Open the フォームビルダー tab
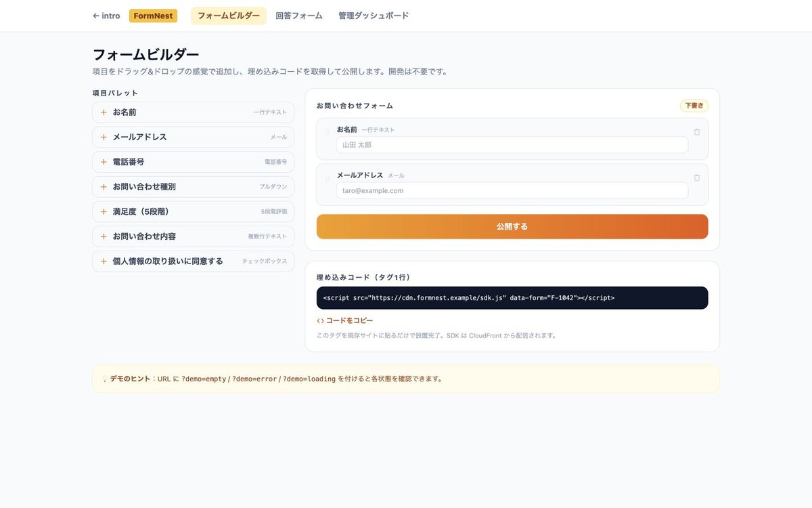The height and width of the screenshot is (508, 812). (x=229, y=16)
